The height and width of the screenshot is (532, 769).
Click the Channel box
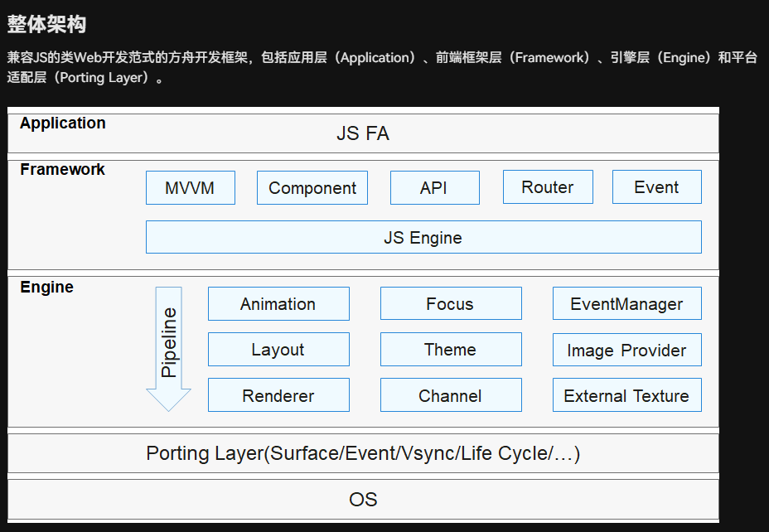click(451, 395)
